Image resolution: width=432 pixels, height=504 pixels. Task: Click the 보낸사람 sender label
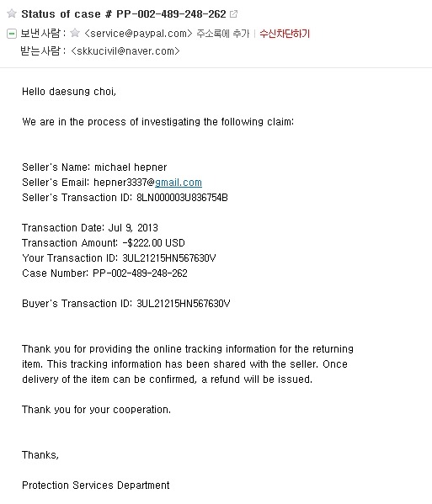(x=42, y=33)
